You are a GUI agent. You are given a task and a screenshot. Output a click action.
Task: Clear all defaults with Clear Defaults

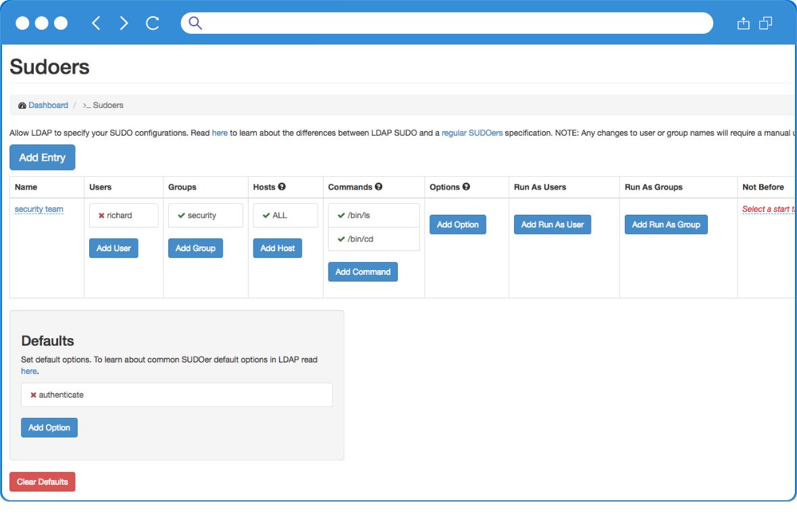[42, 481]
